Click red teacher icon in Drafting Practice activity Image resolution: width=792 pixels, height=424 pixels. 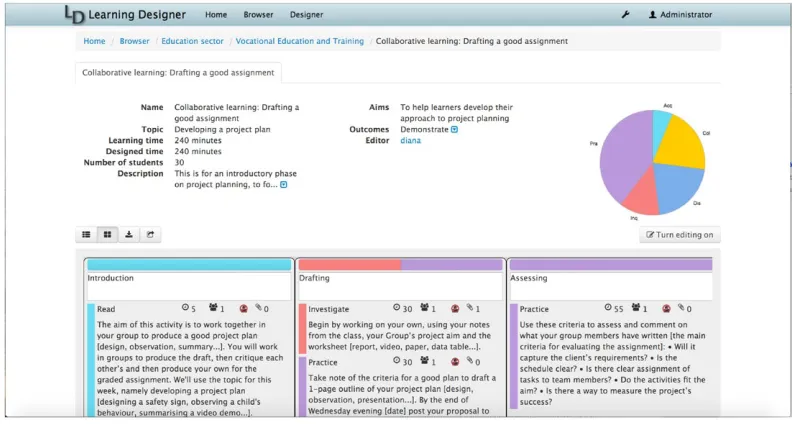click(455, 362)
